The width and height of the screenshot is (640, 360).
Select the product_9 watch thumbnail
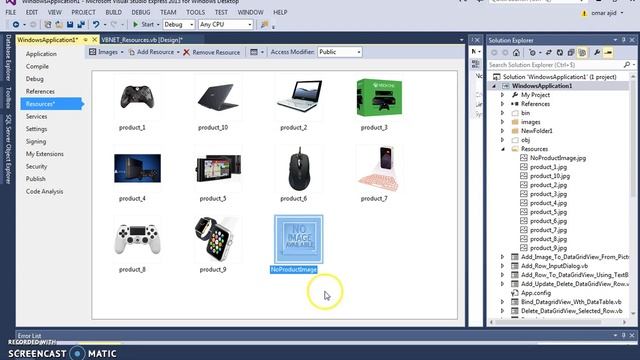(218, 239)
